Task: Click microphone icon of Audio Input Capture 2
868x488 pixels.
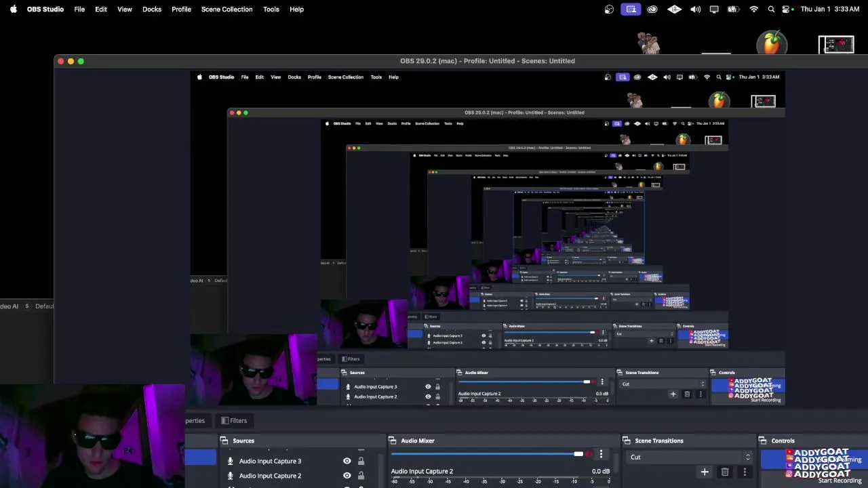Action: coord(231,476)
